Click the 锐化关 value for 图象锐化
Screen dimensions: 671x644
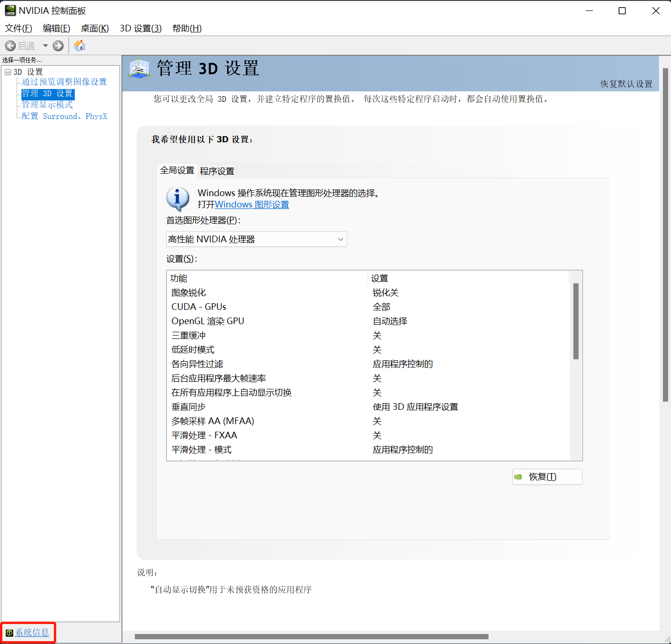click(x=386, y=293)
